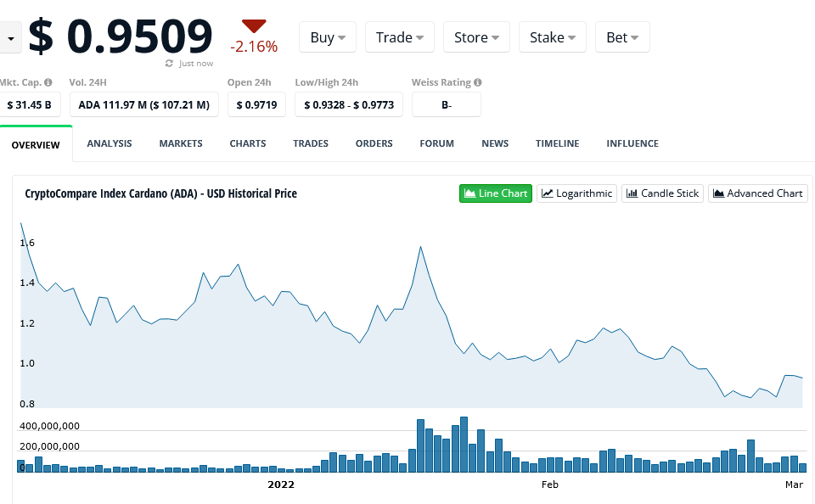Click the $ 0.9509 price heading
The width and height of the screenshot is (815, 504).
click(121, 36)
